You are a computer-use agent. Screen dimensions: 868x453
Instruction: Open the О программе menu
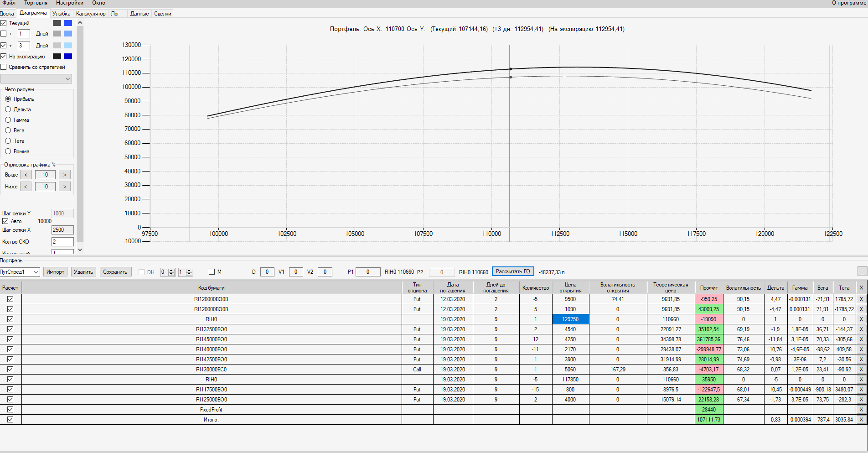pos(848,3)
